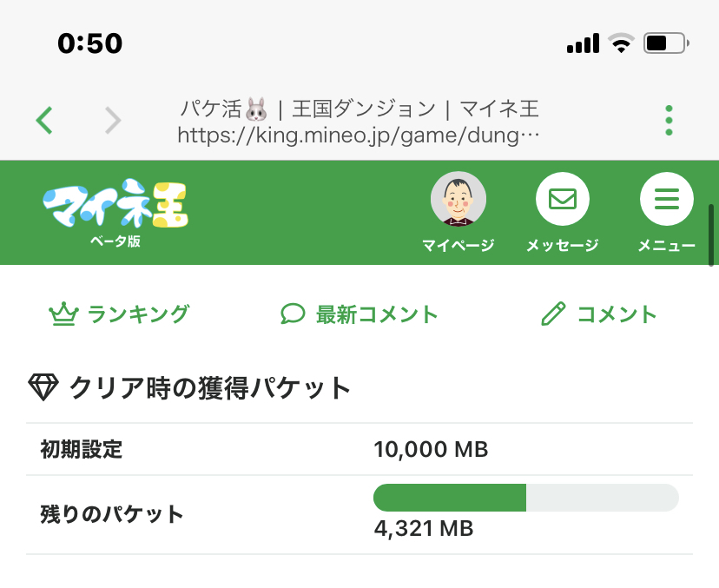Switch to 最新コメント tab

(377, 314)
